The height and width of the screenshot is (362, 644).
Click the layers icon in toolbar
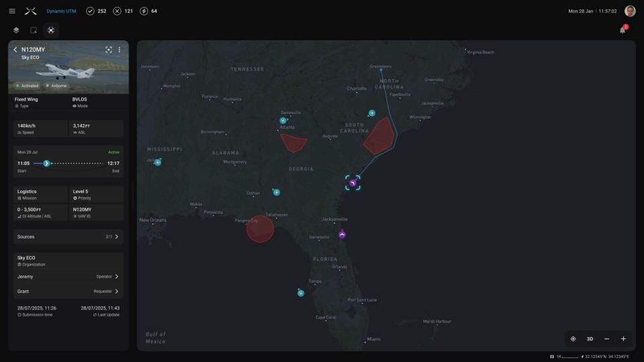[x=16, y=30]
